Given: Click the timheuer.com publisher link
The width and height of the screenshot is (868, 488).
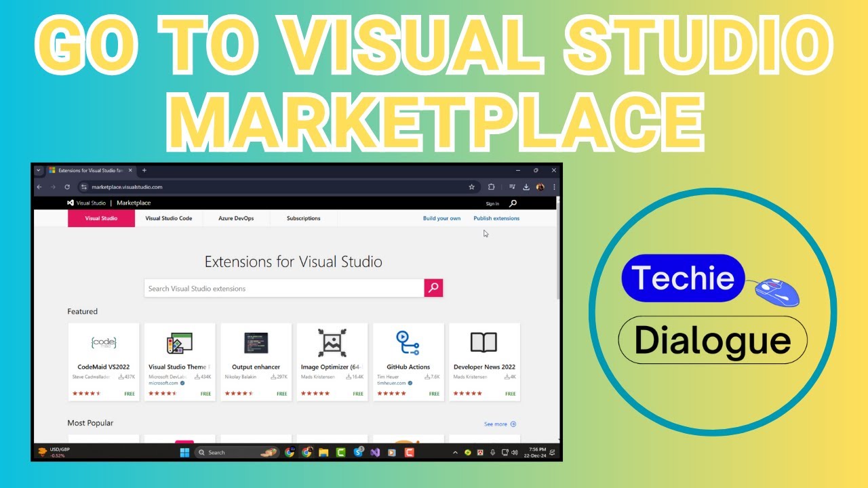Looking at the screenshot, I should pyautogui.click(x=391, y=383).
